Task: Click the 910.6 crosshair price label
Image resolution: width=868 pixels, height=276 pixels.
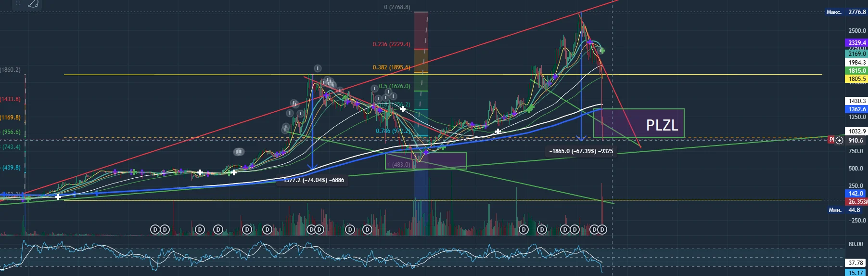Action: (856, 141)
